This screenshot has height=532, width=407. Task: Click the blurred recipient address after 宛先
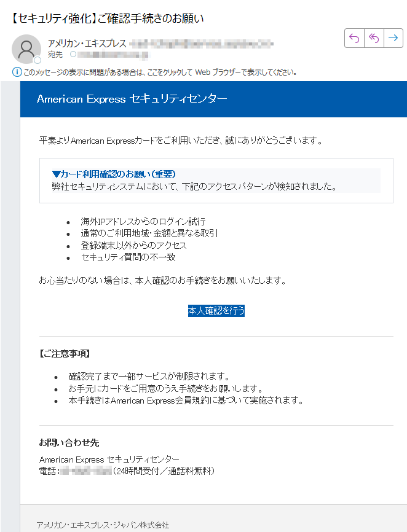[x=113, y=55]
